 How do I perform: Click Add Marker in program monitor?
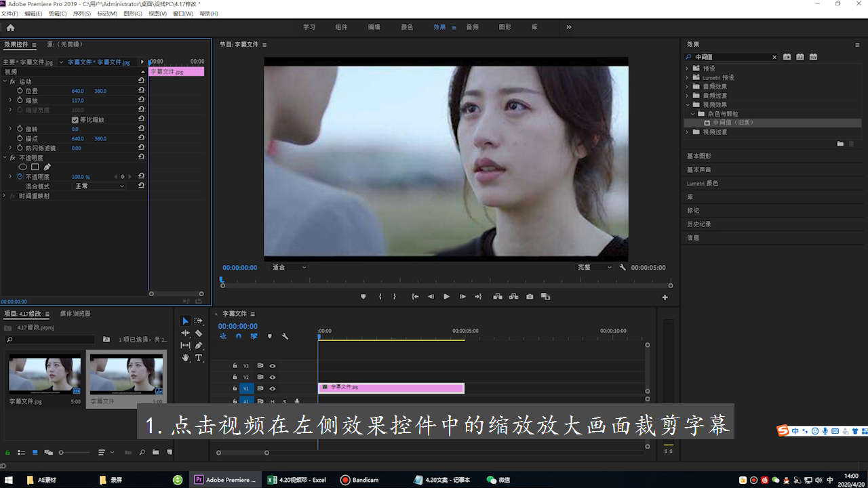coord(363,297)
